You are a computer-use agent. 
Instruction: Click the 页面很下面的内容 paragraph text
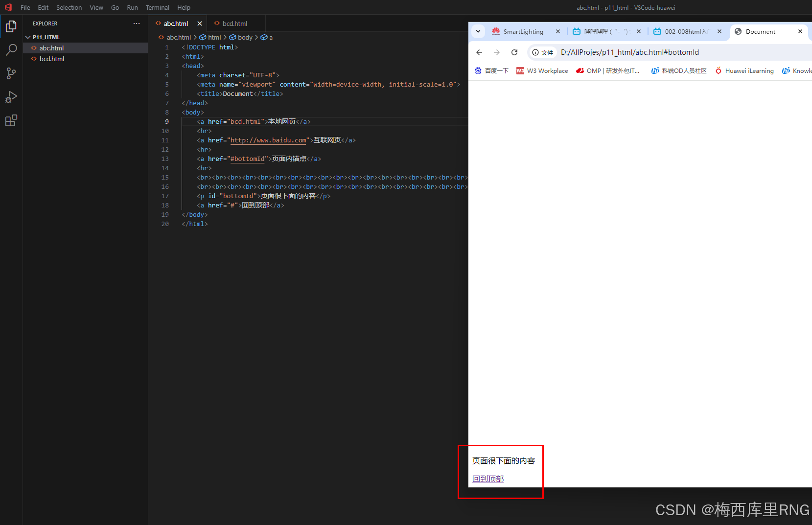pyautogui.click(x=504, y=460)
